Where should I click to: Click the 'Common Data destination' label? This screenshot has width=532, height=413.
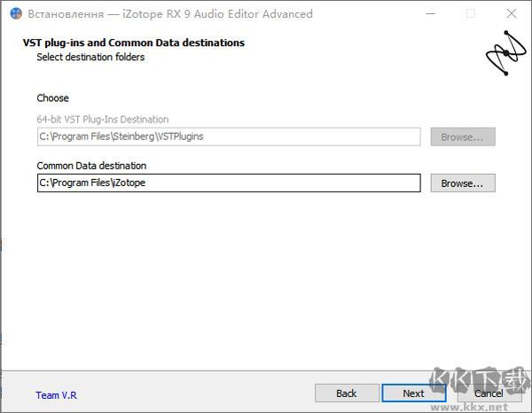click(91, 166)
